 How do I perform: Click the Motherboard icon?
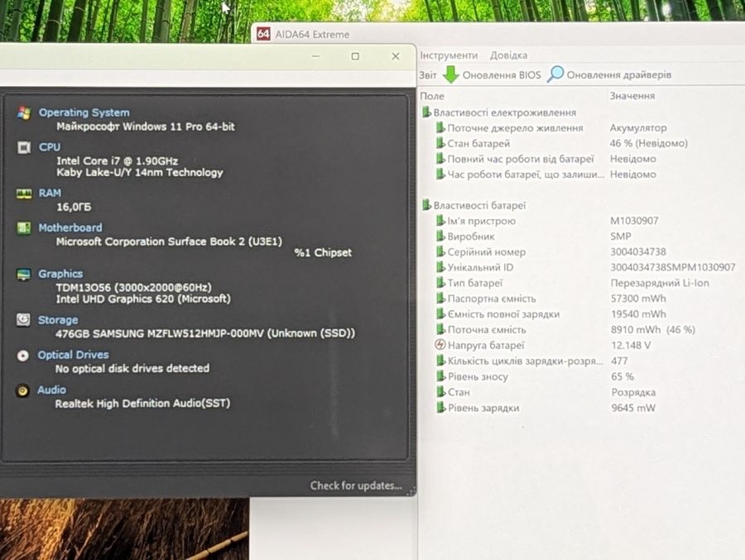coord(24,228)
